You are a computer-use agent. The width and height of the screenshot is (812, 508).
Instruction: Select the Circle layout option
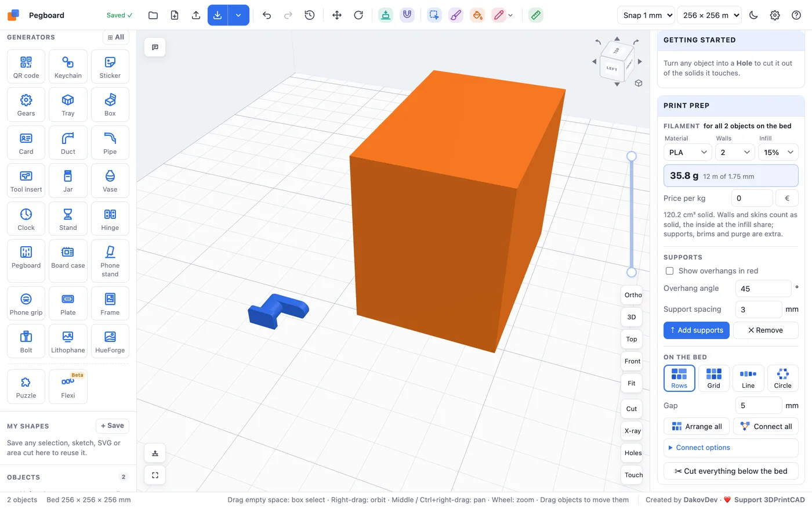tap(782, 379)
